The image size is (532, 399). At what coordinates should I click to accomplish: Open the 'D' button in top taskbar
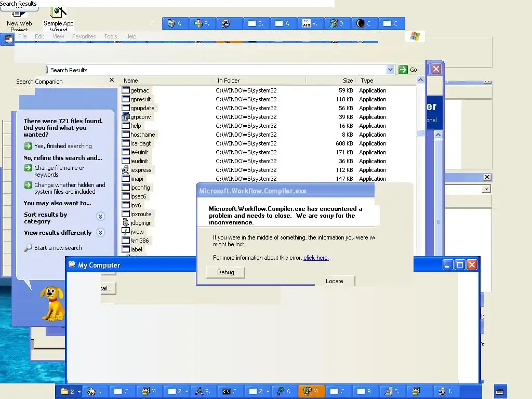click(337, 23)
